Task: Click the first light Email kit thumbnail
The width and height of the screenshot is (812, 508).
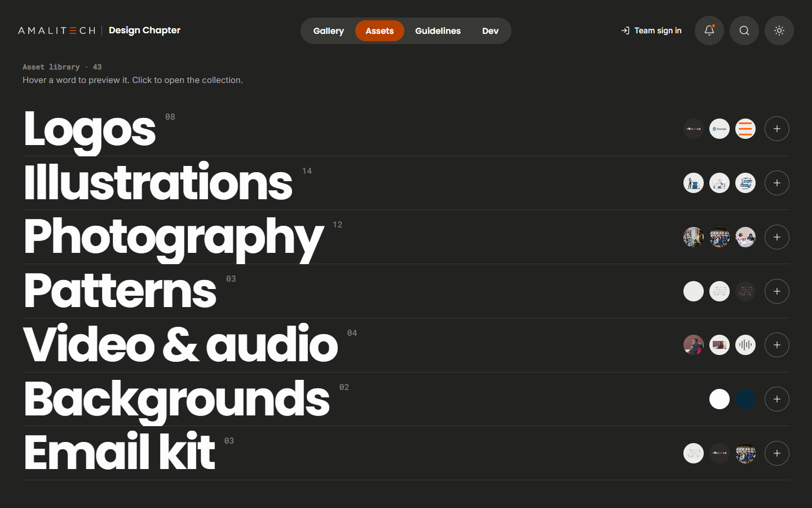Action: (x=694, y=453)
